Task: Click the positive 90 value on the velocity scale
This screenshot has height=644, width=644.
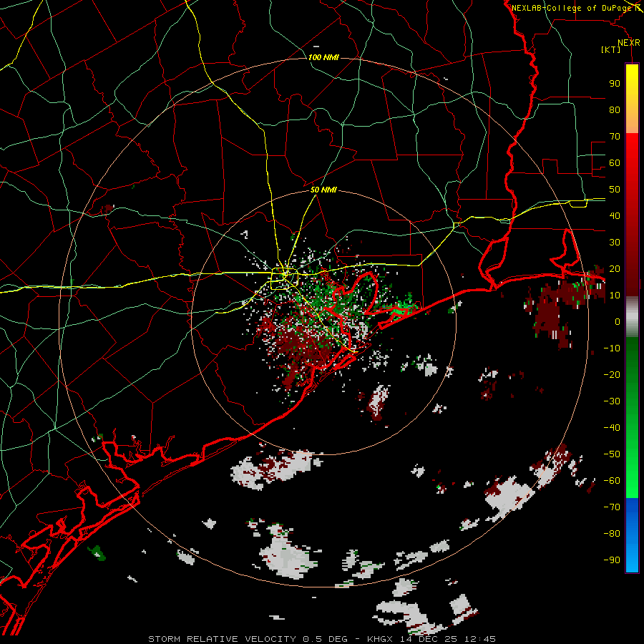Action: tap(615, 84)
